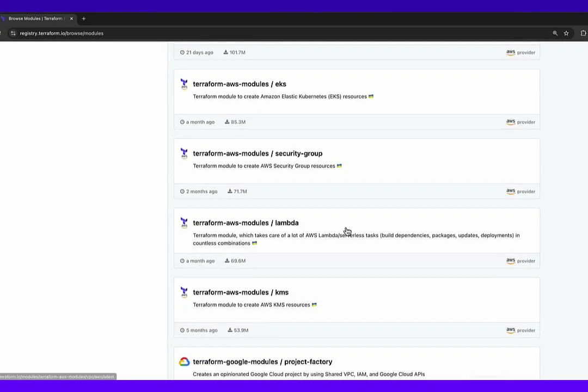The height and width of the screenshot is (392, 588).
Task: Click the clock icon on the eks card footer
Action: click(182, 122)
